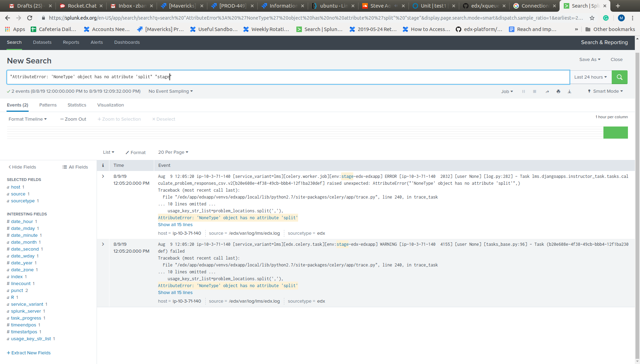Bookmark this page with star icon
640x364 pixels.
pyautogui.click(x=592, y=18)
